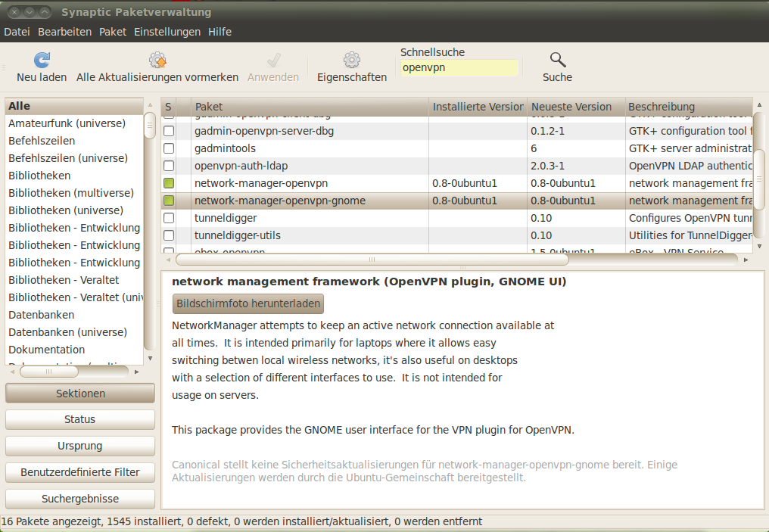Click the sections list vertical scrollbar thumb
Screen dimensions: 769x532
click(x=150, y=126)
